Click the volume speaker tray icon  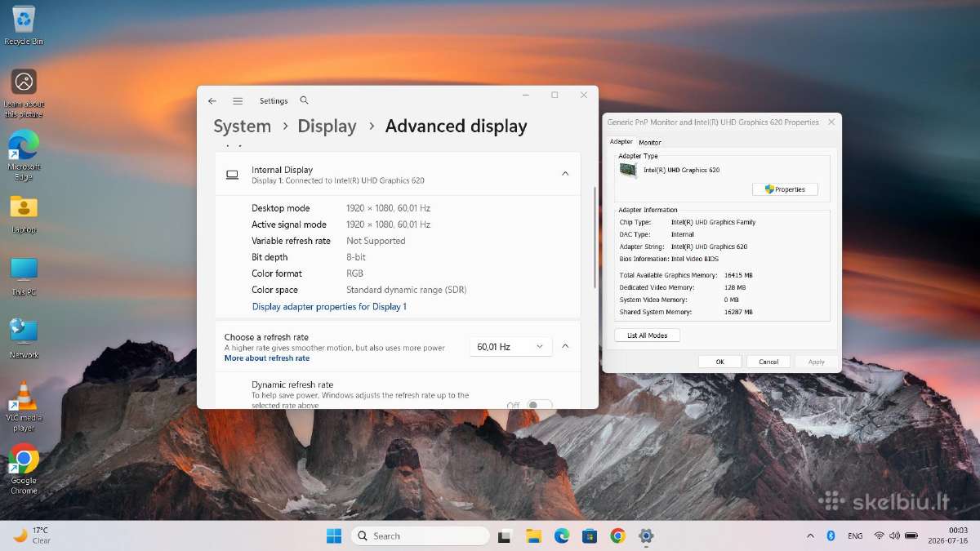pos(894,535)
